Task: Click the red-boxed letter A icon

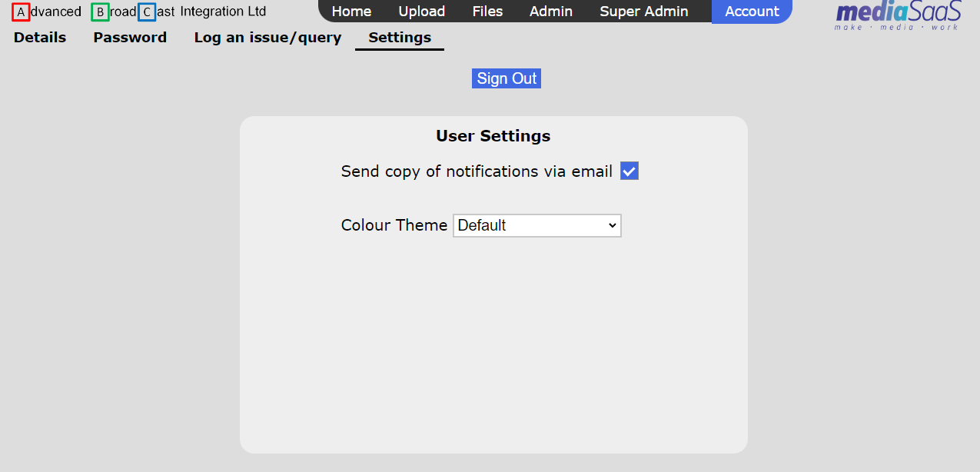Action: (x=21, y=12)
